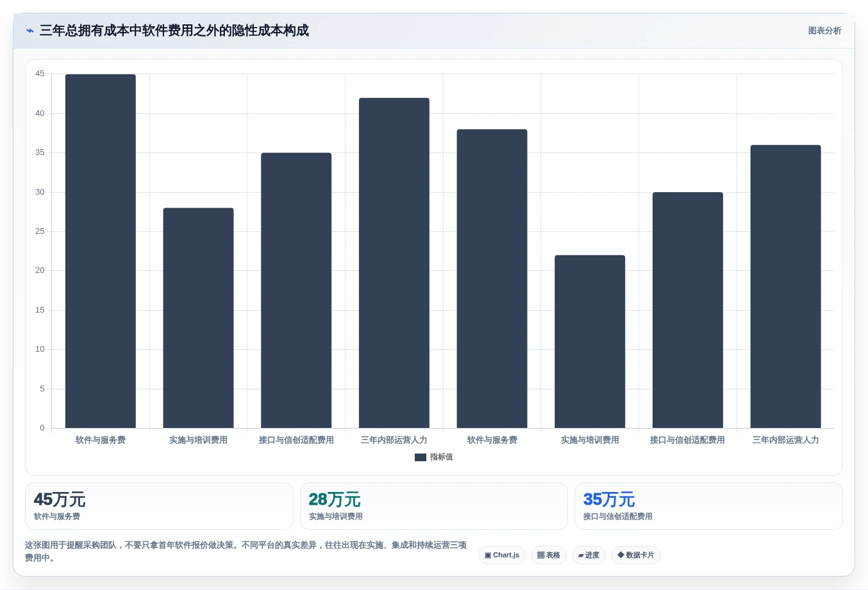
Task: Click the green 28万元 value text
Action: (335, 500)
